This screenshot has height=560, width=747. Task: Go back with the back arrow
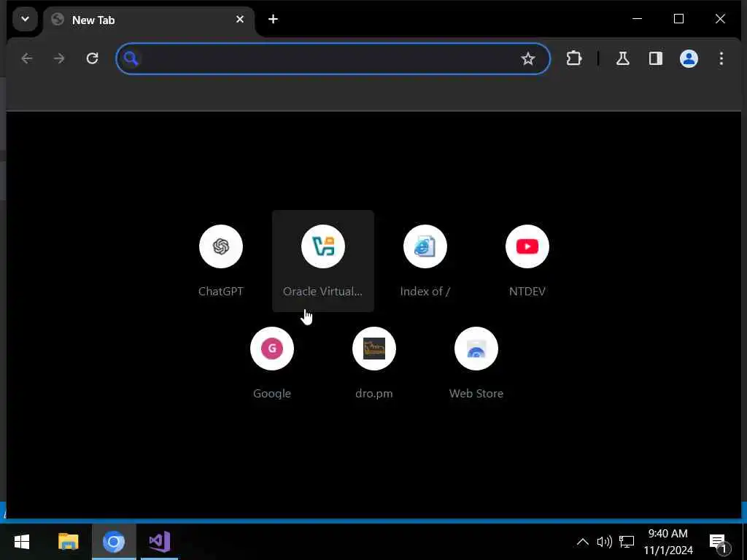tap(27, 58)
